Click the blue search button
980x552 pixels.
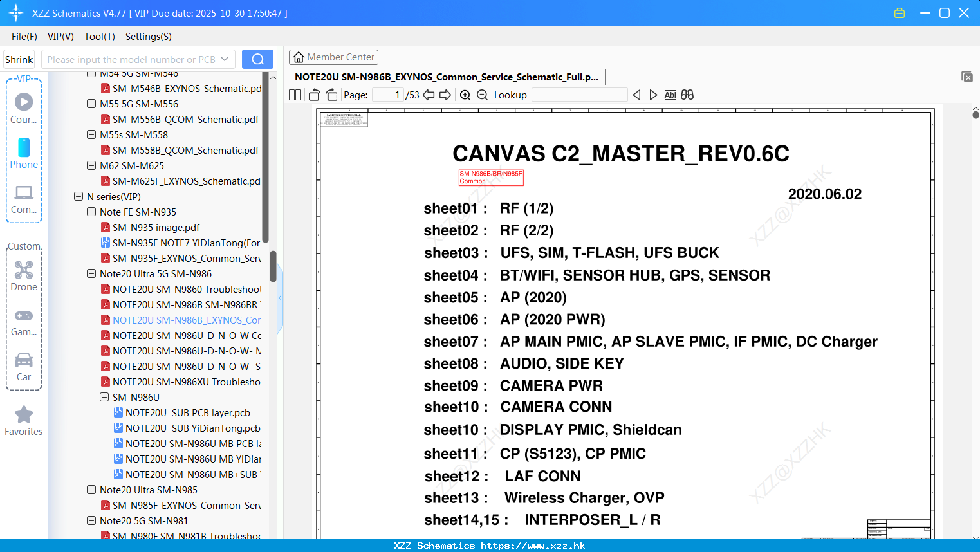coord(257,59)
